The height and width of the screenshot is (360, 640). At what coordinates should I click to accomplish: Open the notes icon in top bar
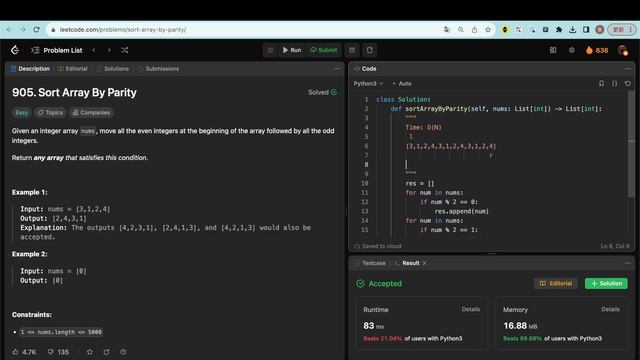click(x=369, y=50)
